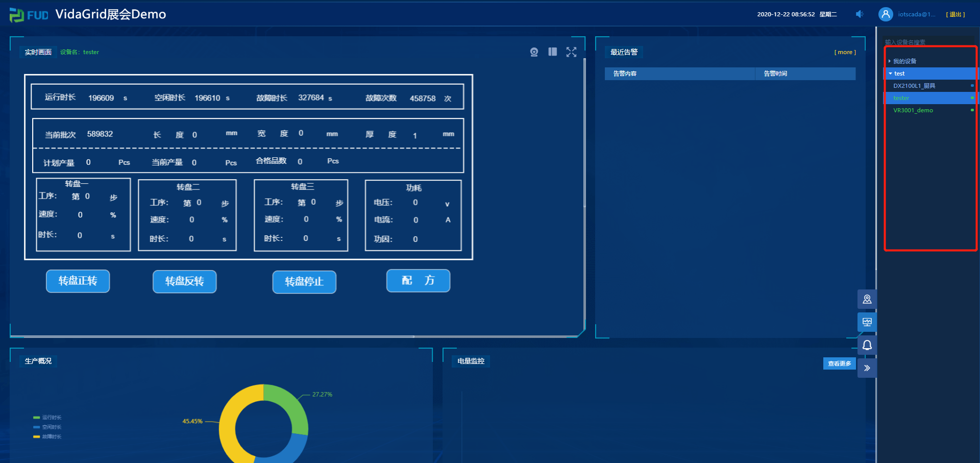Image resolution: width=980 pixels, height=463 pixels.
Task: Click the 运行时长 value 196609
Action: click(x=101, y=98)
